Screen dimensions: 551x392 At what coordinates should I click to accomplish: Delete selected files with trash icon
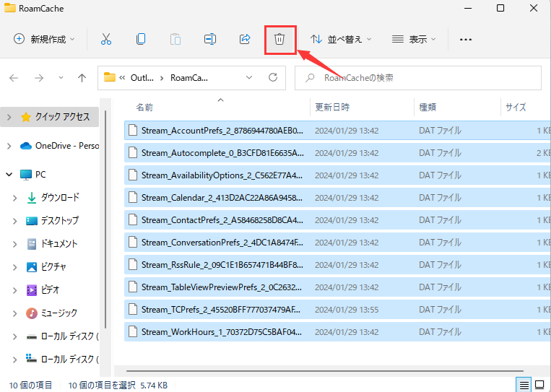tap(279, 39)
